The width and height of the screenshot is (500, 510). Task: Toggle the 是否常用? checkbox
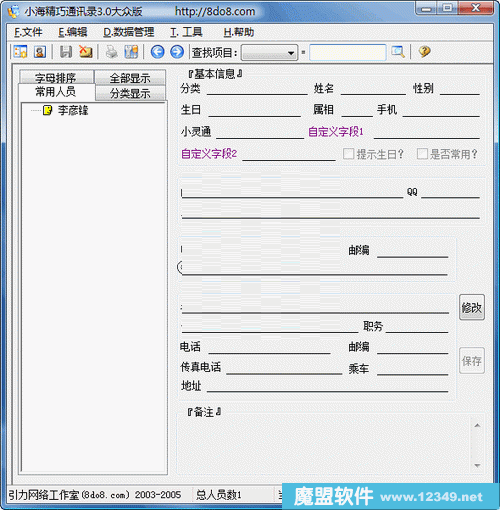coord(422,154)
